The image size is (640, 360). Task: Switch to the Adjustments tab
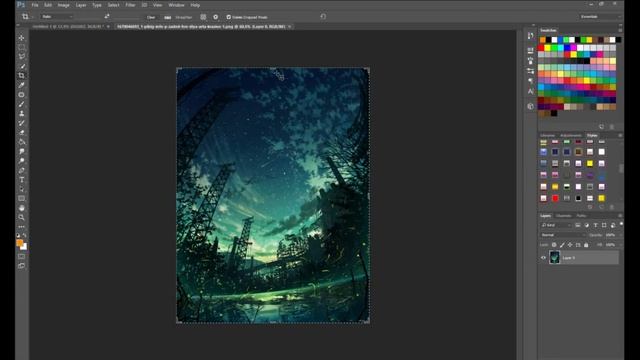coord(571,135)
